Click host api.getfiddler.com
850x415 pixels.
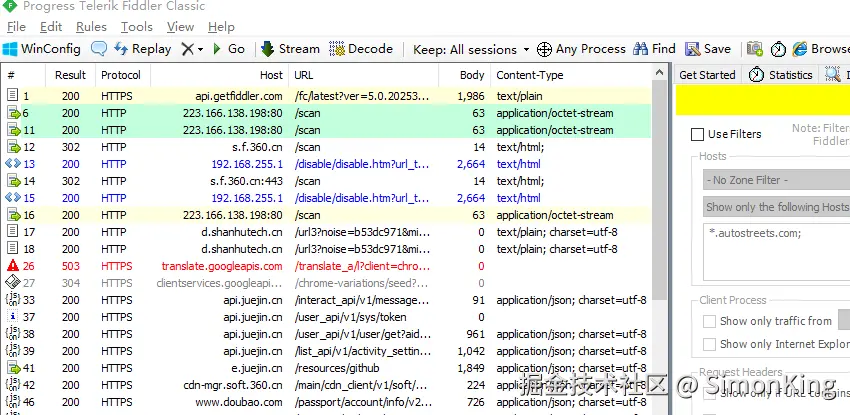point(239,96)
